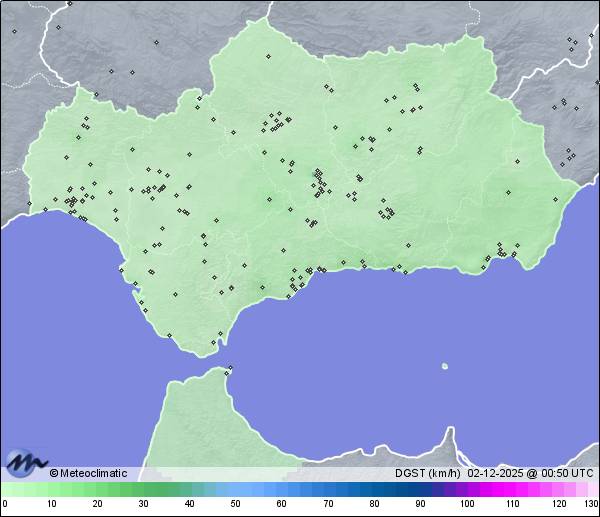Click the DGST (km/h) label
Screen dimensions: 600x517
tap(428, 473)
